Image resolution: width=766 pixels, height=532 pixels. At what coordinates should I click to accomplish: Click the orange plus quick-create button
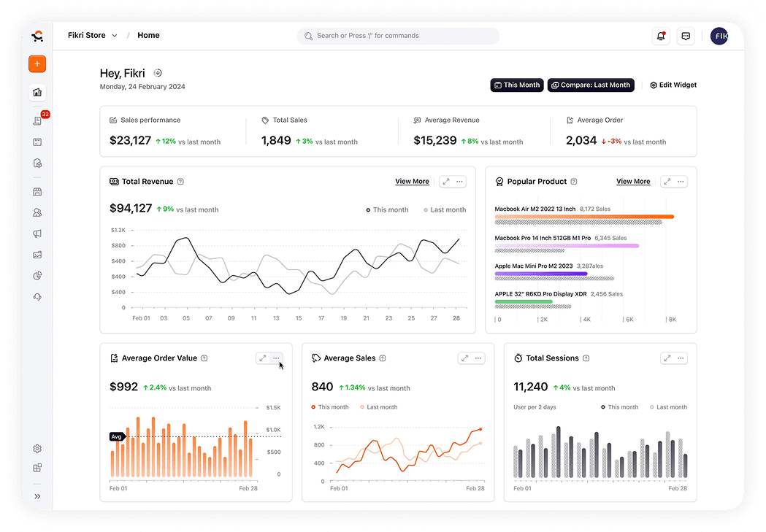[37, 63]
